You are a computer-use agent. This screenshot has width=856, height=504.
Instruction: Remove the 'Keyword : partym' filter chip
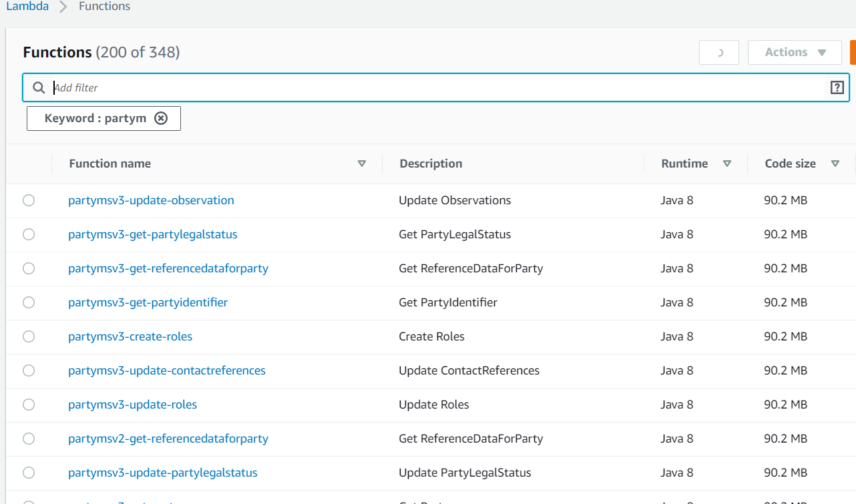(161, 118)
